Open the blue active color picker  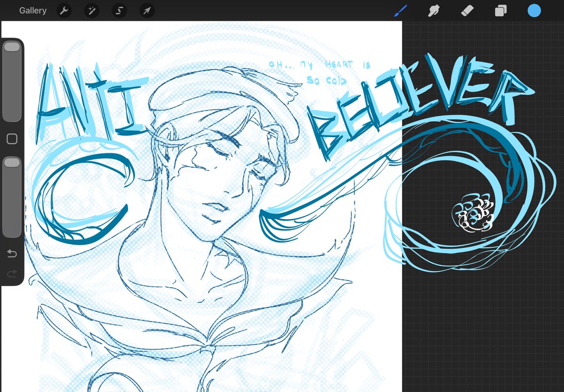pyautogui.click(x=534, y=10)
